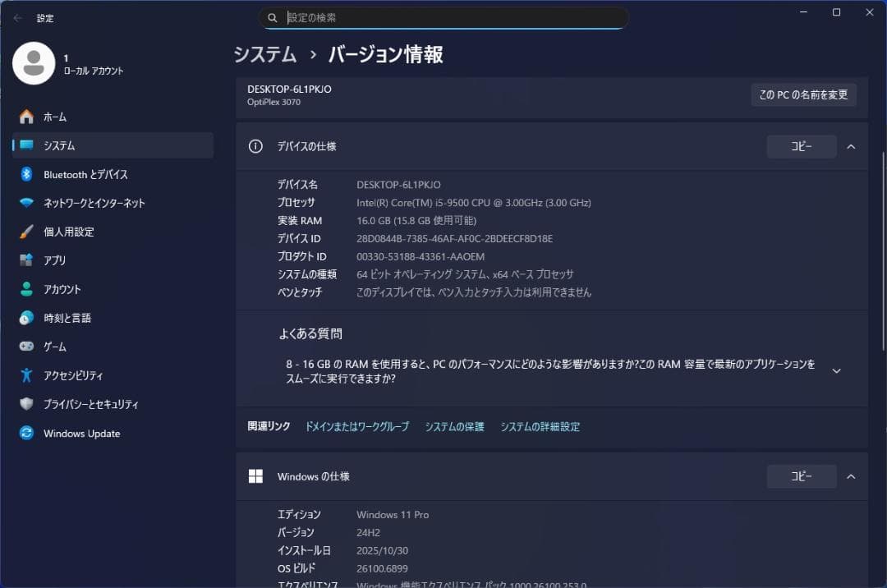Collapse the デバイスの仕様 section
This screenshot has width=887, height=588.
point(851,146)
